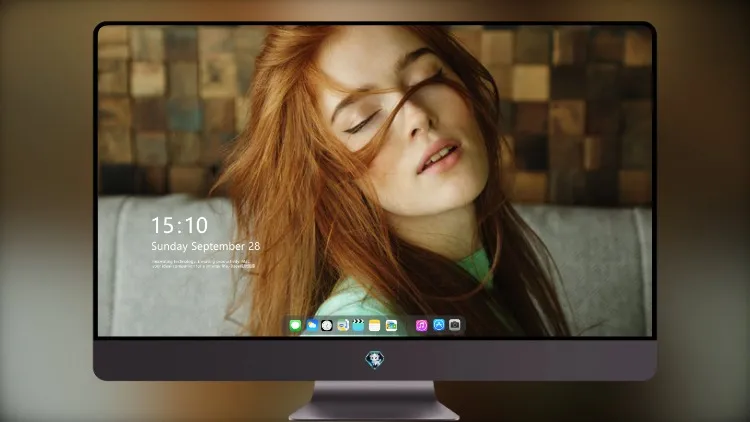Image resolution: width=750 pixels, height=422 pixels.
Task: Open the pink iTunes music app
Action: [x=421, y=325]
